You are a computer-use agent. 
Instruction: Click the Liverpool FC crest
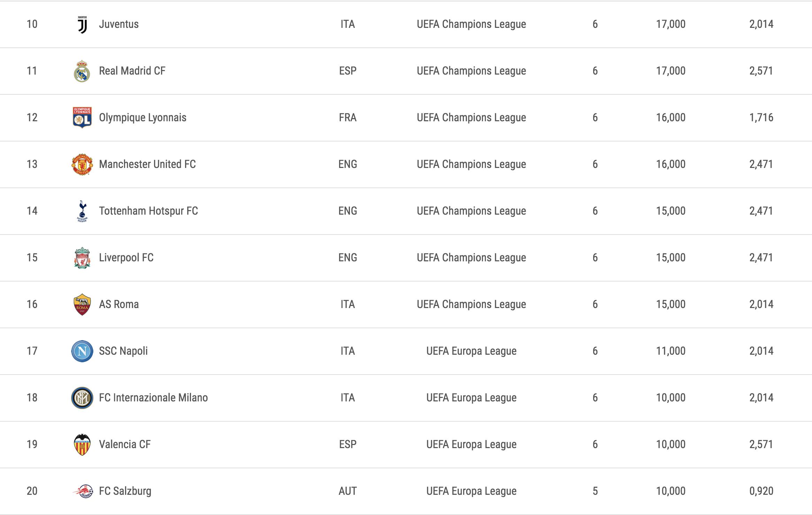pyautogui.click(x=82, y=258)
